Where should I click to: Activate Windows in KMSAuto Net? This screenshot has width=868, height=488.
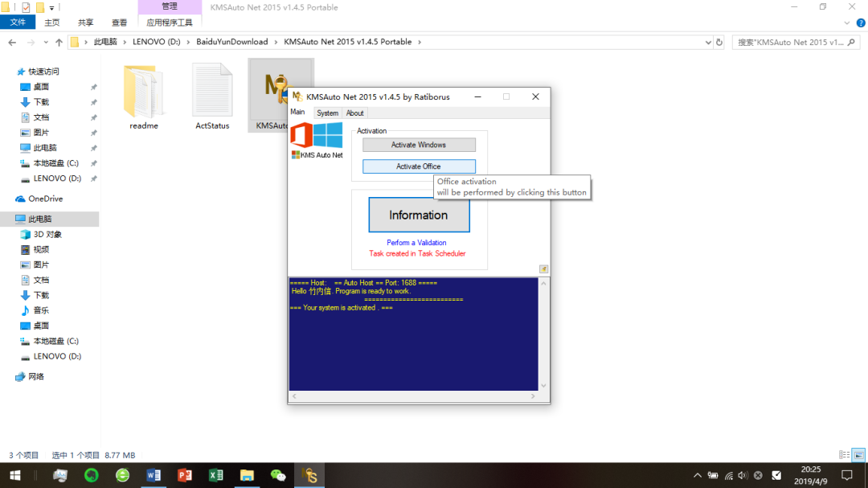coord(419,145)
